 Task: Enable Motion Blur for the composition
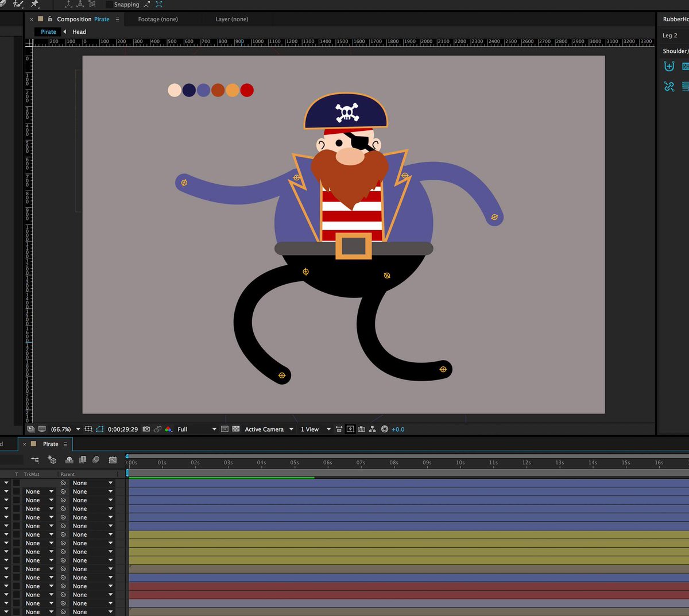[x=97, y=459]
